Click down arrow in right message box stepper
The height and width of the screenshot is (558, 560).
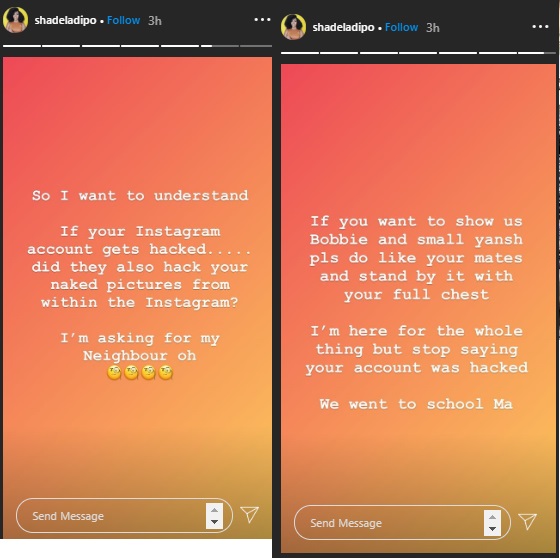(x=492, y=529)
